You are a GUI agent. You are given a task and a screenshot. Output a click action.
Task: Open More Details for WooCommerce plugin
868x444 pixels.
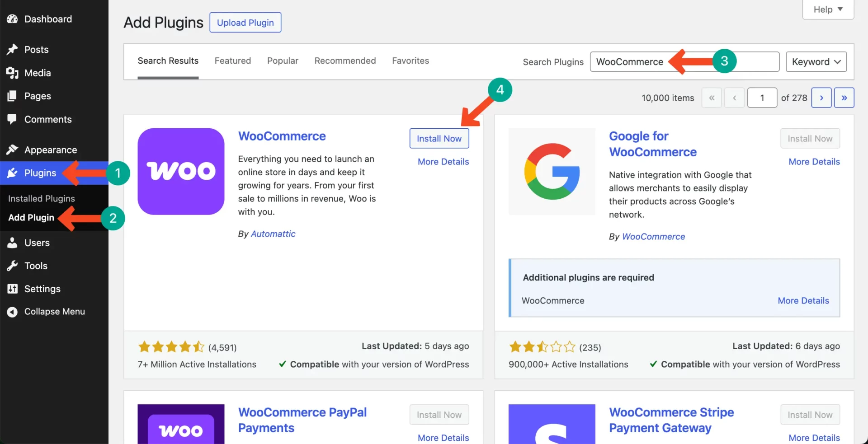point(443,162)
